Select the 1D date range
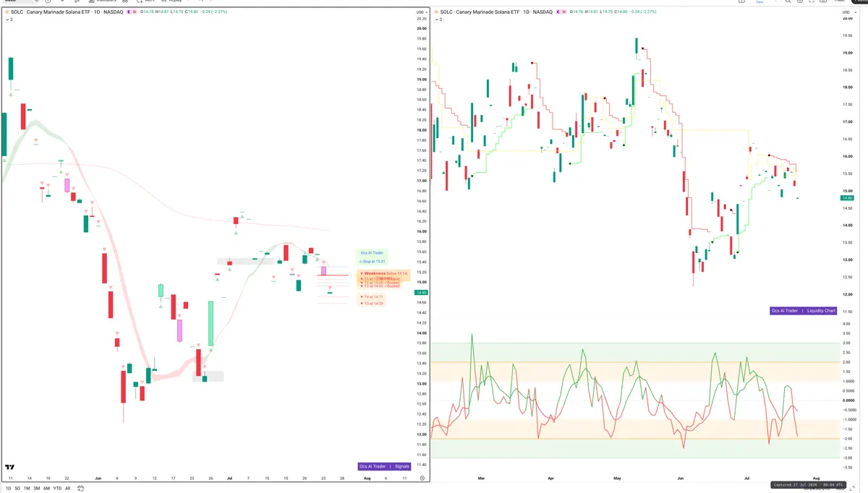 [x=8, y=489]
